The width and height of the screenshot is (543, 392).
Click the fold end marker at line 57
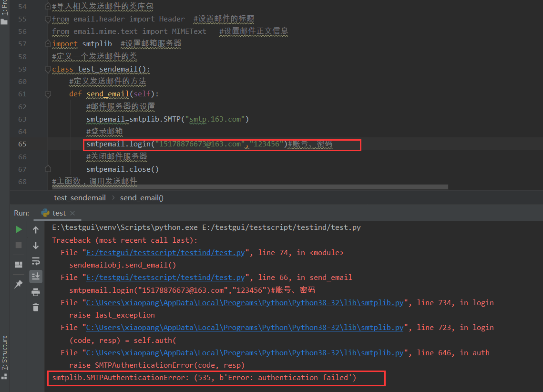(x=48, y=43)
